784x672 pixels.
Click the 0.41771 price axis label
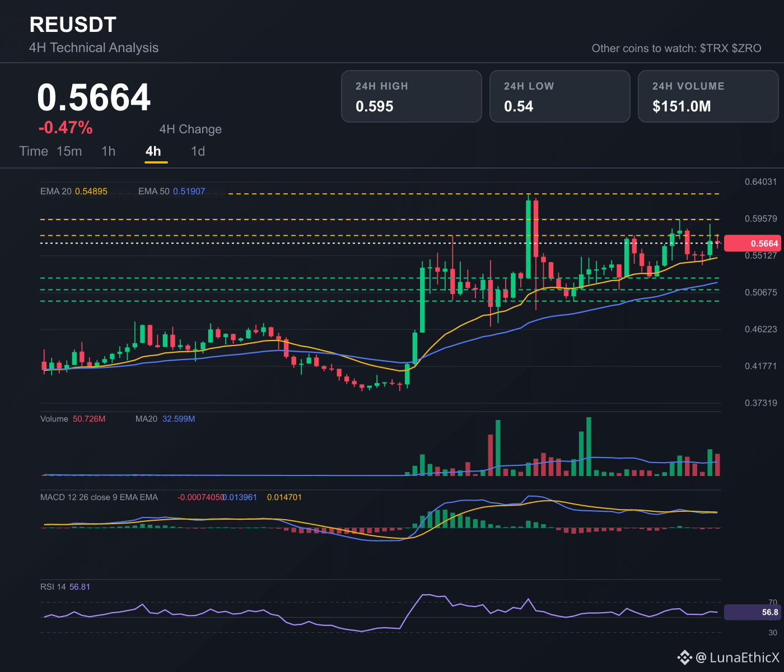click(761, 366)
